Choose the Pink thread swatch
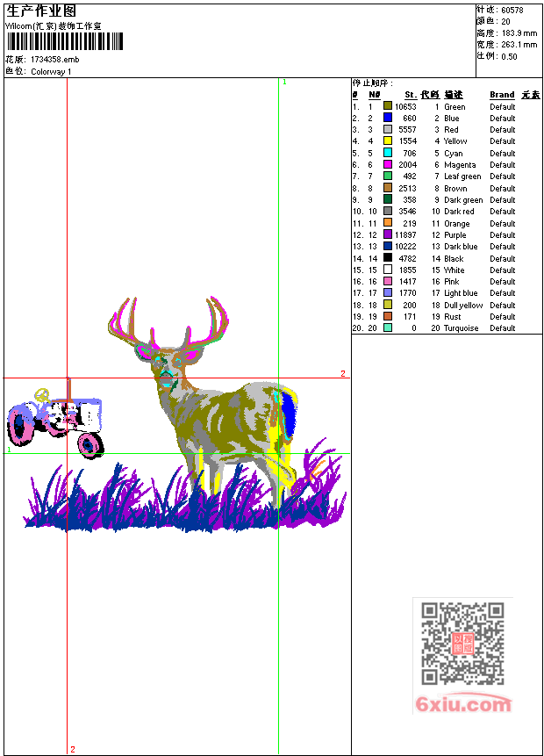Screen dimensions: 544x756 point(388,281)
